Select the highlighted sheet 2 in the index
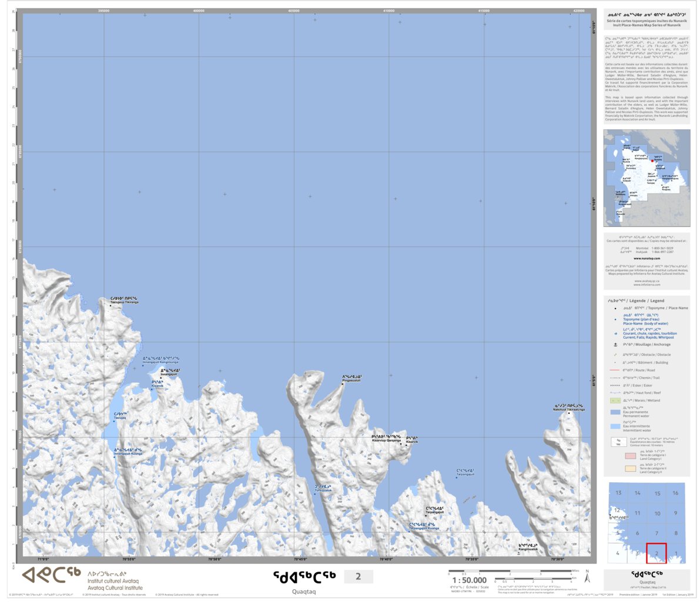 (657, 553)
